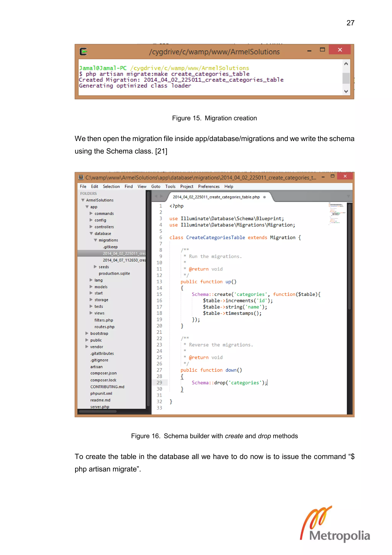Expand the public folder
This screenshot has width=392, height=555.
coord(87,340)
